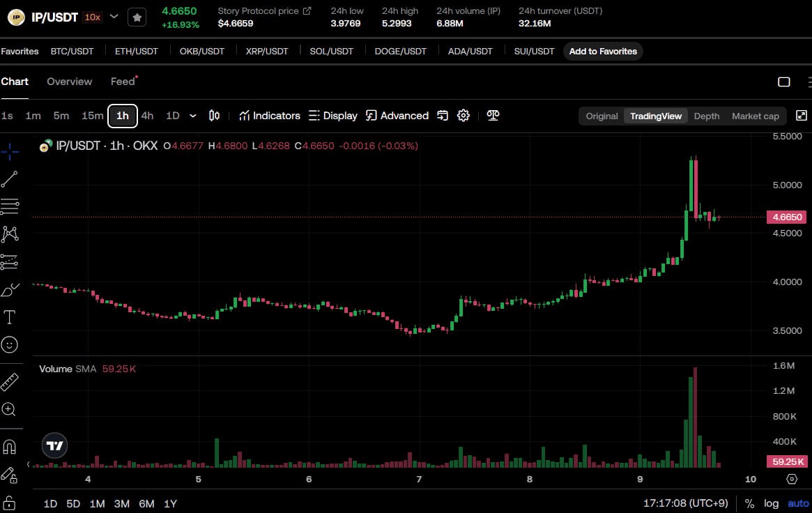Toggle log scale mode

pos(771,503)
